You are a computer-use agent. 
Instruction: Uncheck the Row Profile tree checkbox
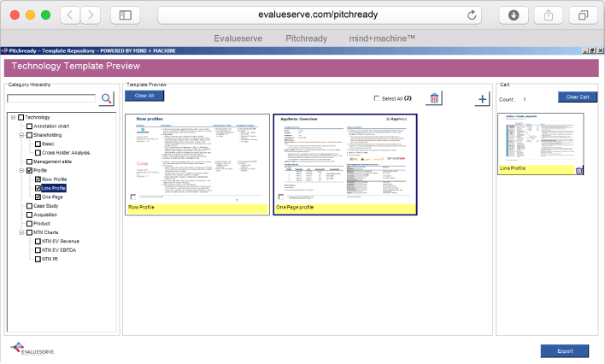pos(38,179)
